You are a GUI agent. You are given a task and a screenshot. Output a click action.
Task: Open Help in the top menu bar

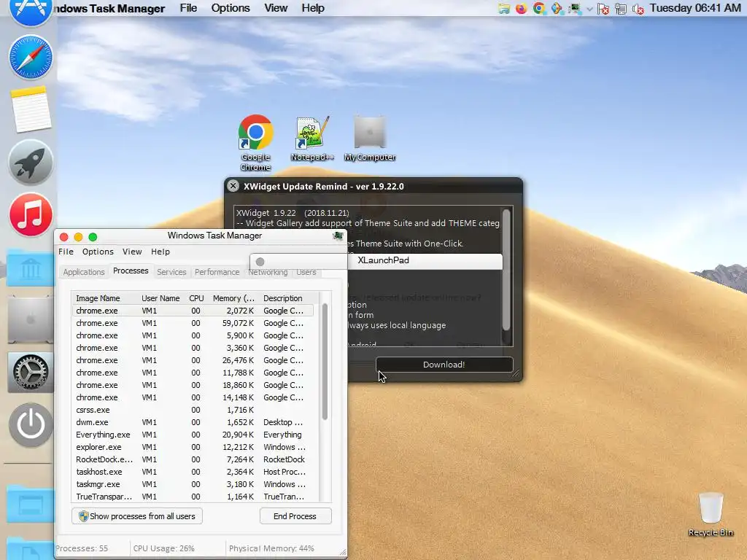coord(313,8)
